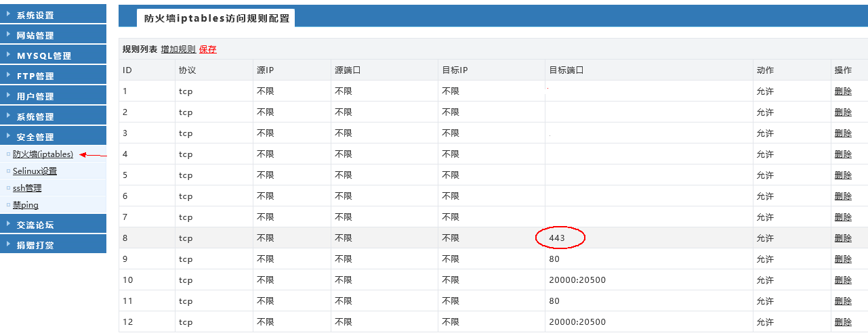Screen dimensions: 868x333
Task: Select the 防火墙iptables访问规则配置 tab
Action: (215, 19)
